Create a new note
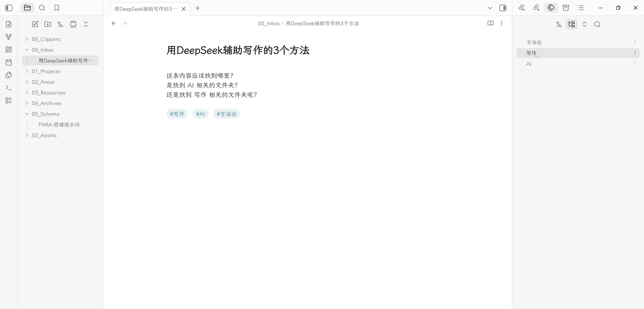 click(x=35, y=24)
